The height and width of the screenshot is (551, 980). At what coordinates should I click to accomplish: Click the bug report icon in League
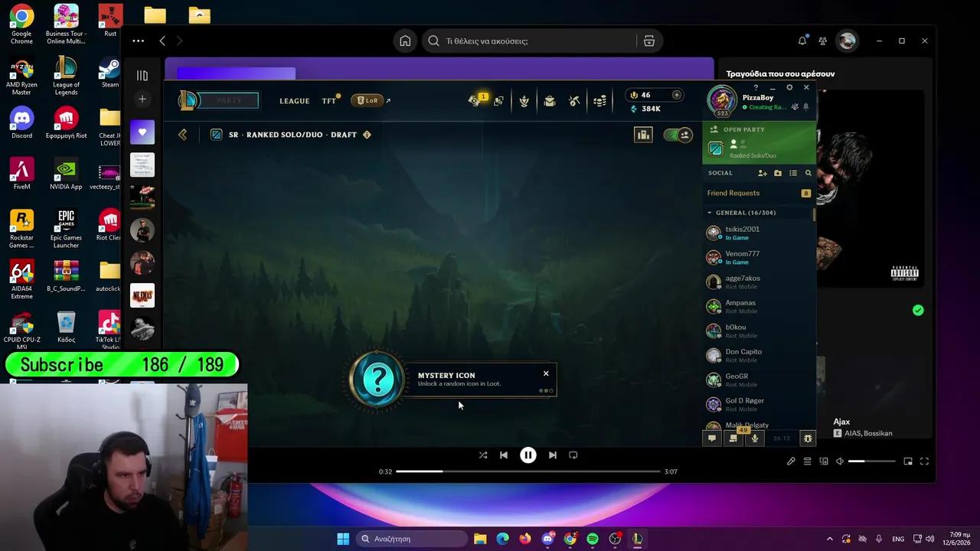click(807, 439)
